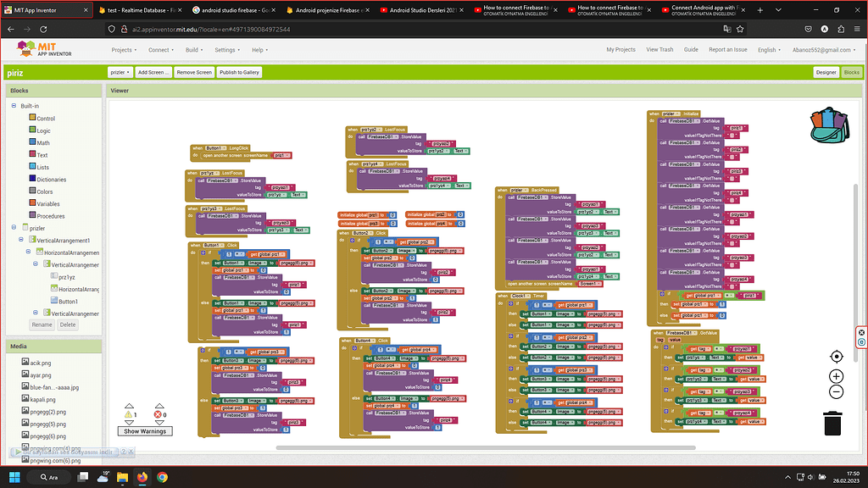Screen dimensions: 868x488
Task: Zoom out the blocks workspace
Action: (x=837, y=392)
